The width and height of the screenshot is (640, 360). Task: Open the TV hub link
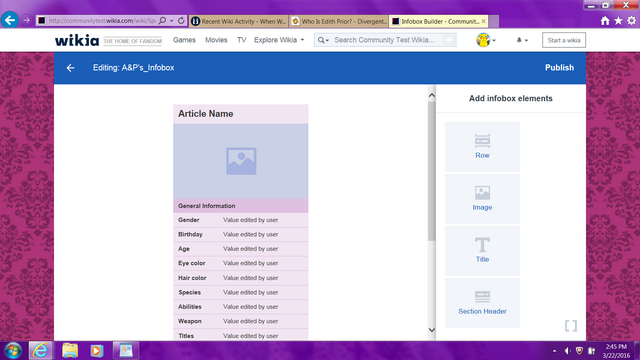[x=242, y=40]
